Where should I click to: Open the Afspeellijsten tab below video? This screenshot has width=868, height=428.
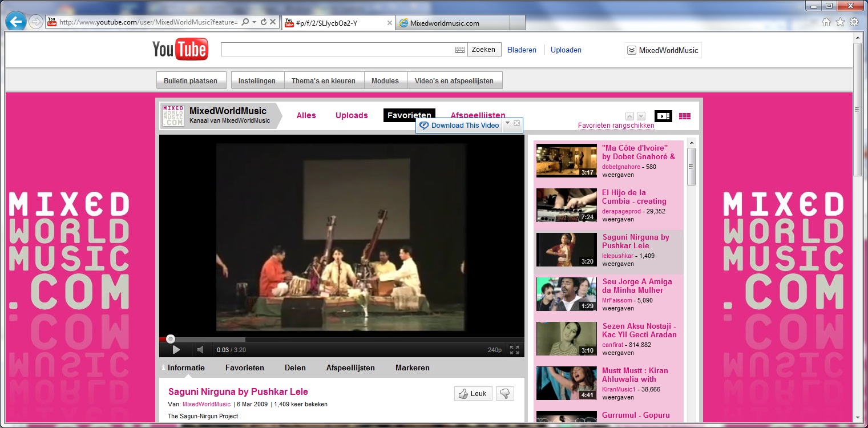(x=350, y=368)
